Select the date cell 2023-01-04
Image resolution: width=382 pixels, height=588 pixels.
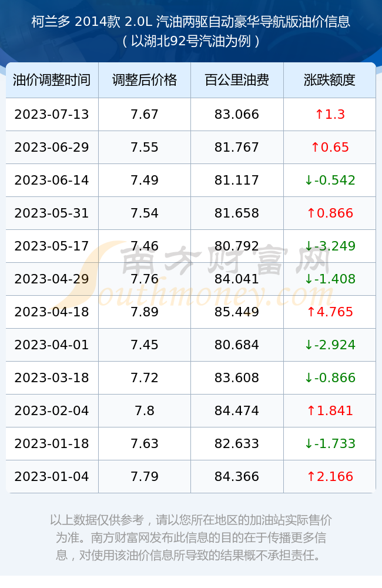click(x=52, y=477)
